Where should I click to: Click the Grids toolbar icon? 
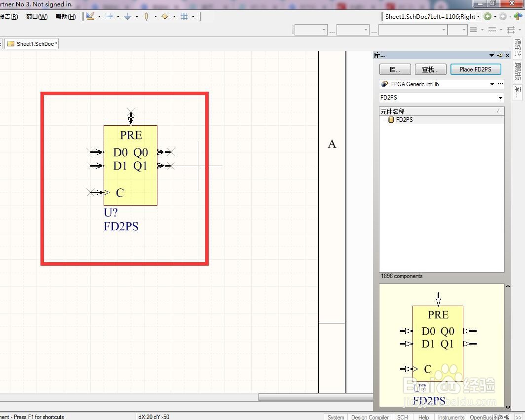[184, 16]
